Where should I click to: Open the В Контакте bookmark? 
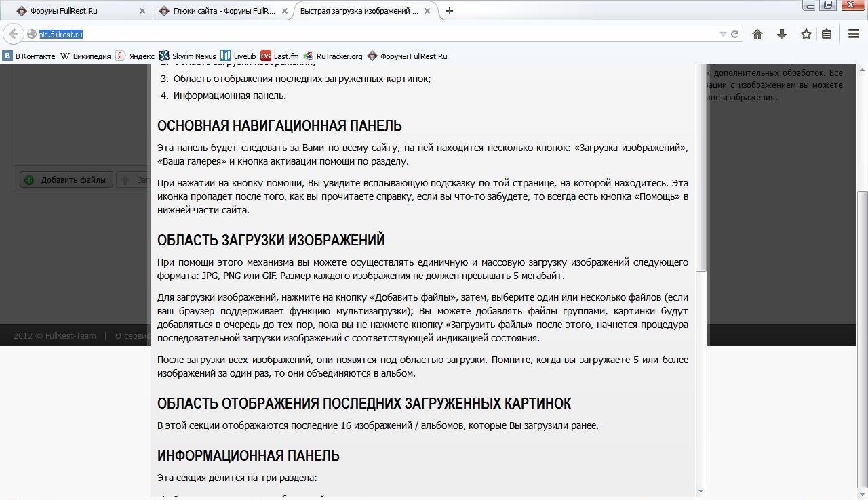pos(29,56)
